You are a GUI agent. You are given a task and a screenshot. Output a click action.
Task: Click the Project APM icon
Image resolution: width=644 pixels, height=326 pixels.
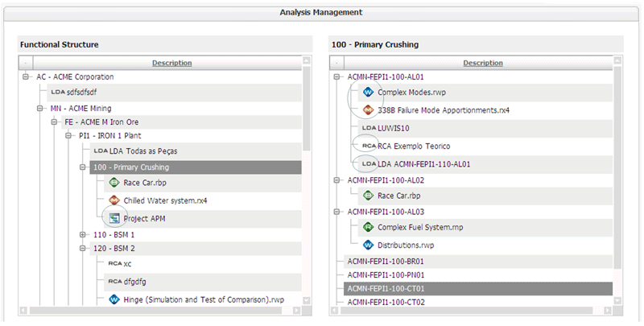pos(114,217)
